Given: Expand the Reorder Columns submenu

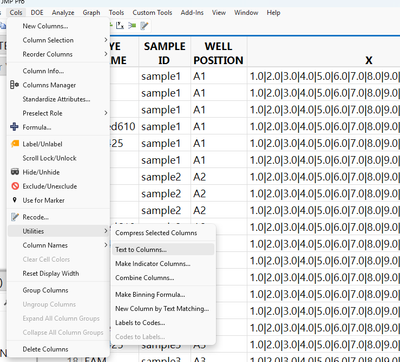Looking at the screenshot, I should 58,54.
